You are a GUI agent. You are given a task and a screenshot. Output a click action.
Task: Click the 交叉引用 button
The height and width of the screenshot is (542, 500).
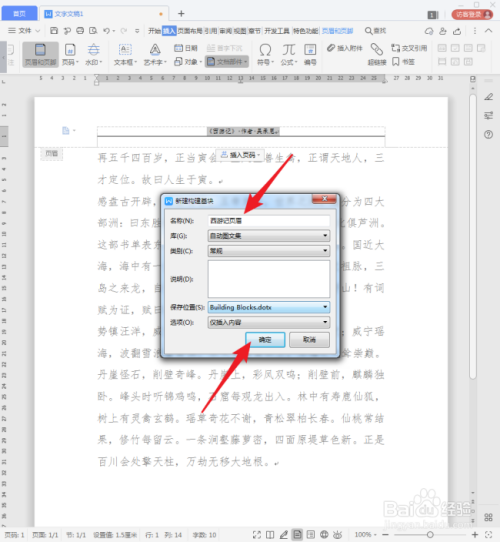[409, 48]
